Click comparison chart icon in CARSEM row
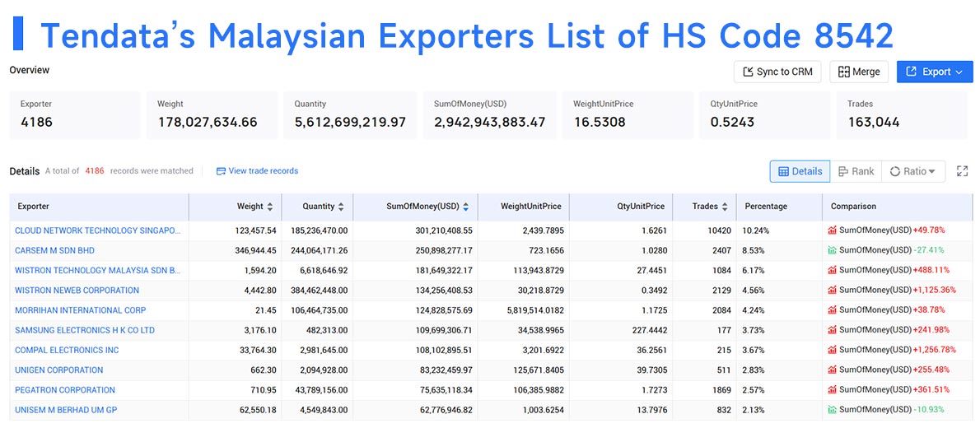 832,250
